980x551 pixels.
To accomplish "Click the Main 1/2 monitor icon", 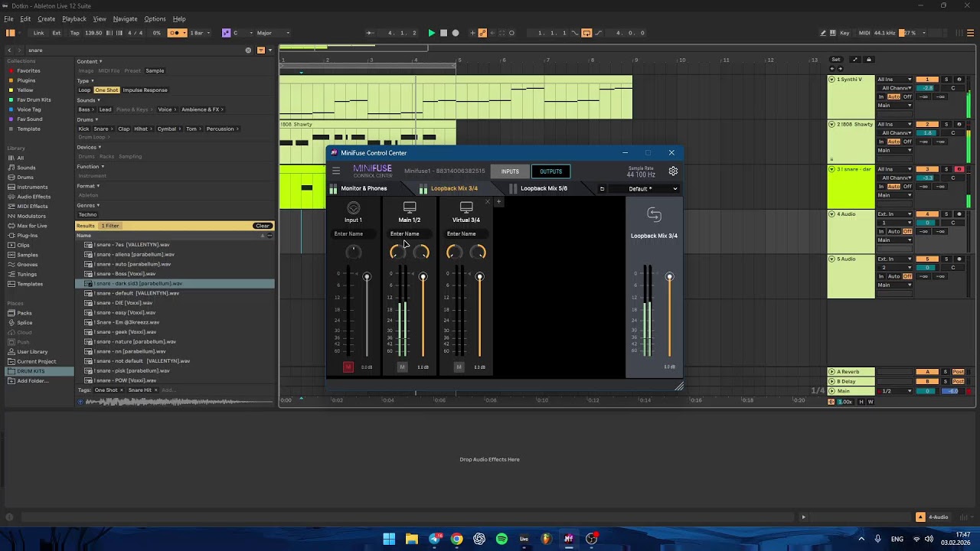I will [410, 207].
